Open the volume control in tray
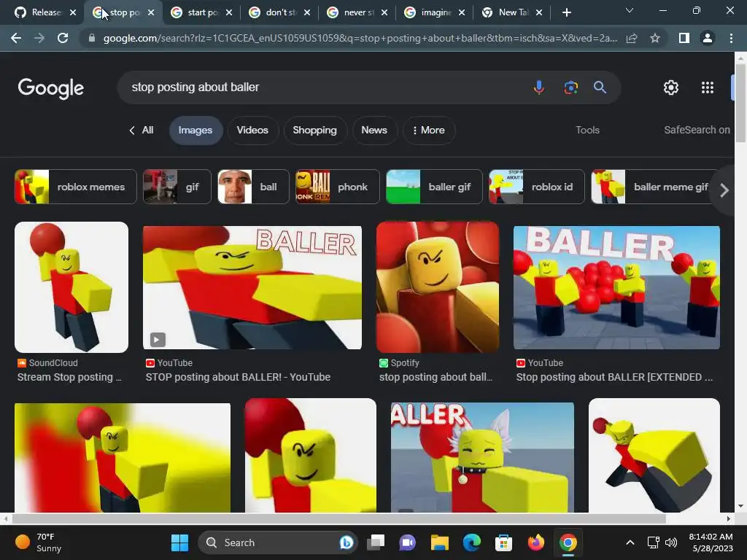747x560 pixels. [x=671, y=542]
